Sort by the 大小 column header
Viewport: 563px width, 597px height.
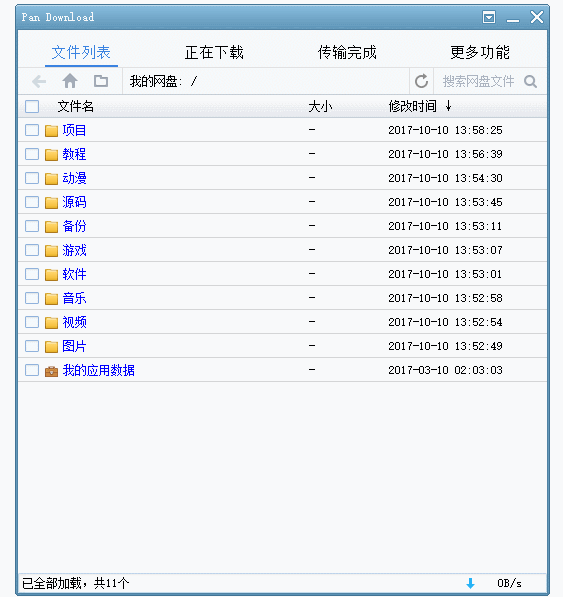320,107
